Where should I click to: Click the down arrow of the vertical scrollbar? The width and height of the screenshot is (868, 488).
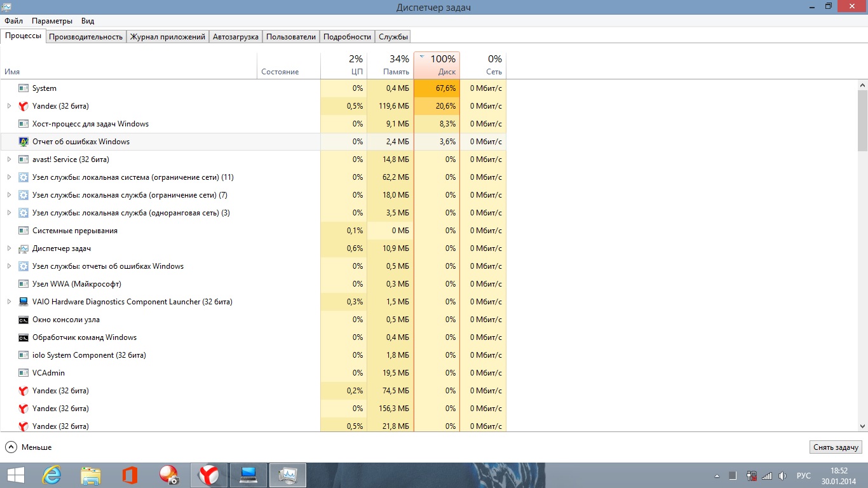click(x=862, y=426)
